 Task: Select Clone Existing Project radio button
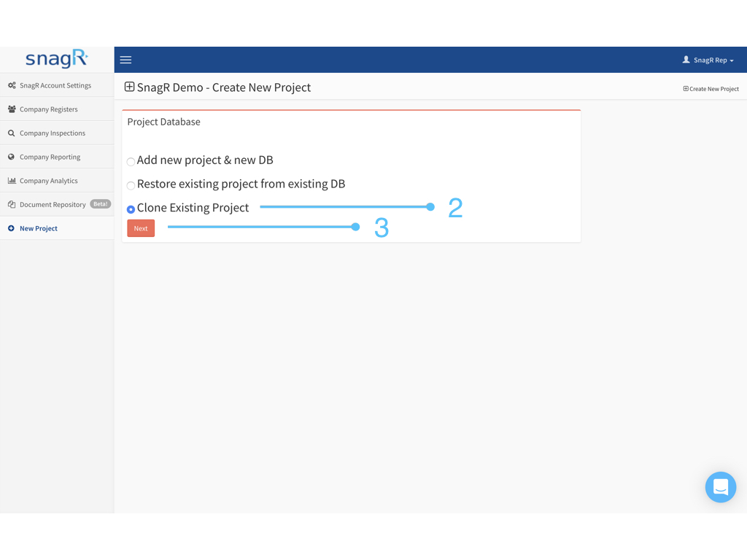pos(131,209)
